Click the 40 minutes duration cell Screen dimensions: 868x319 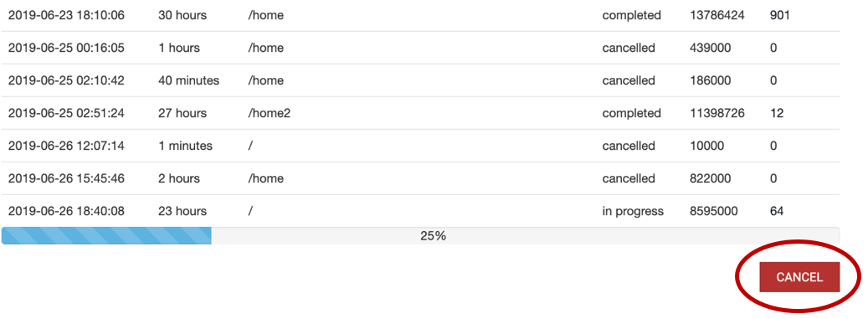click(189, 81)
